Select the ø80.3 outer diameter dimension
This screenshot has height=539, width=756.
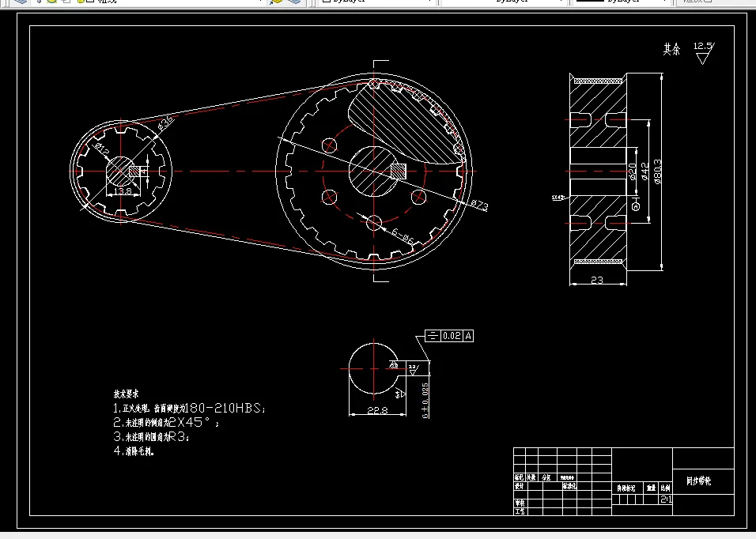pos(658,172)
